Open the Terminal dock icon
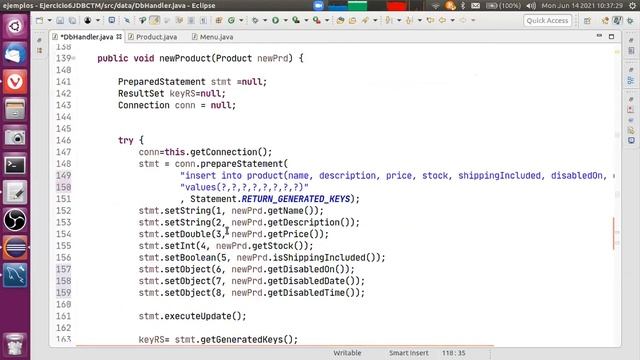 click(15, 165)
